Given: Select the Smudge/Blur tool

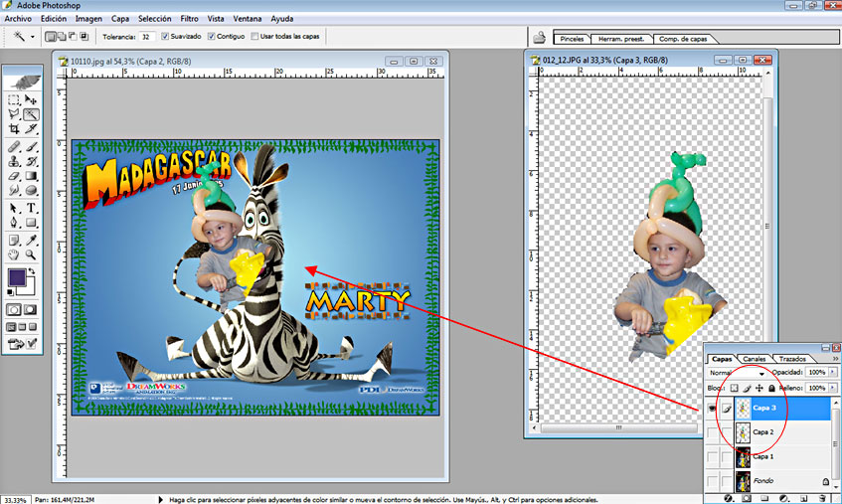Looking at the screenshot, I should (14, 190).
